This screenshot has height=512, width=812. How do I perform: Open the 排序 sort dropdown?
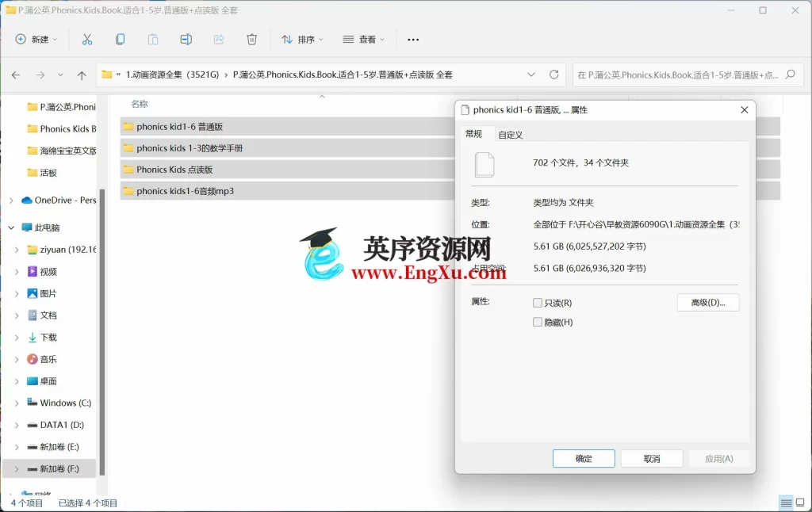click(x=302, y=40)
